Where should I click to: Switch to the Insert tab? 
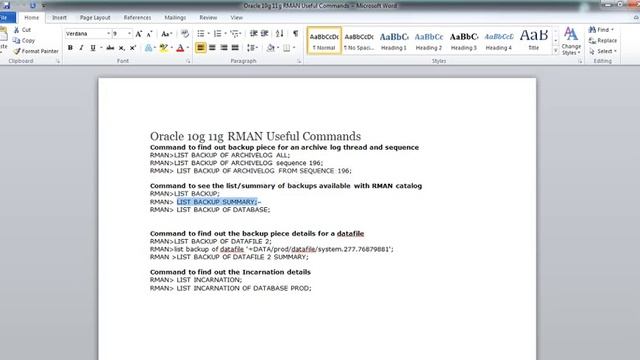(59, 18)
